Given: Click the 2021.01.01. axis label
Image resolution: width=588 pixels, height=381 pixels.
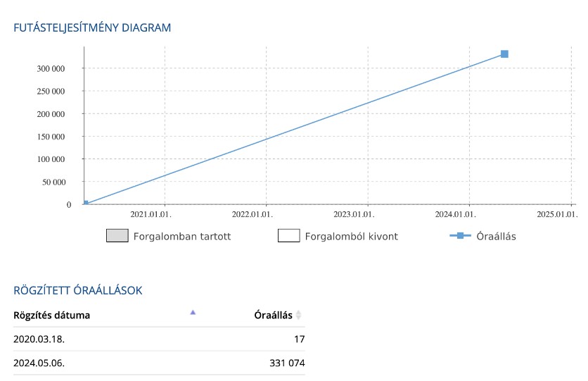Looking at the screenshot, I should (151, 214).
